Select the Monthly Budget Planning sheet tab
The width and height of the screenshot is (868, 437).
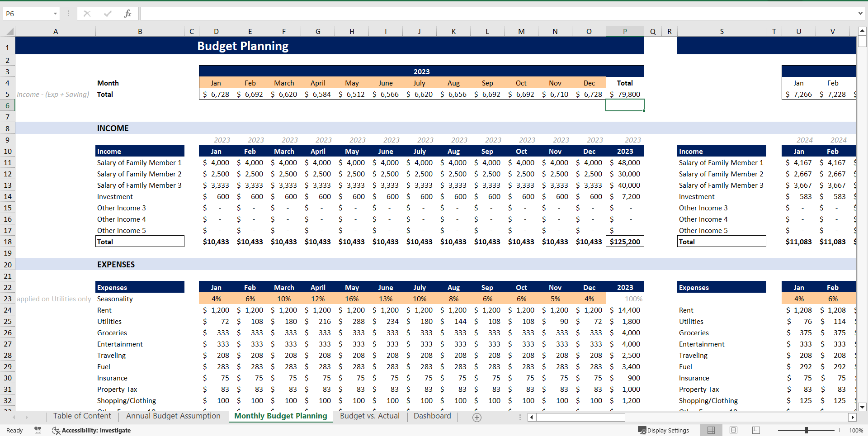pyautogui.click(x=280, y=416)
